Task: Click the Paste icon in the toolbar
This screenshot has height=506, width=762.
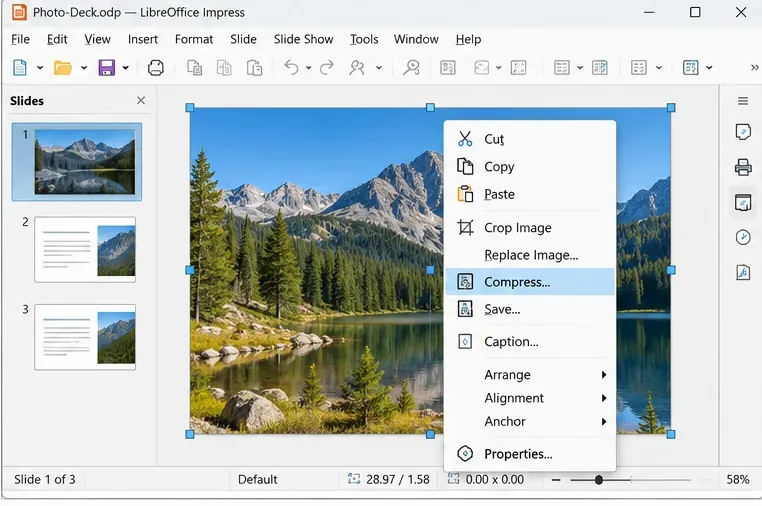Action: pos(254,68)
